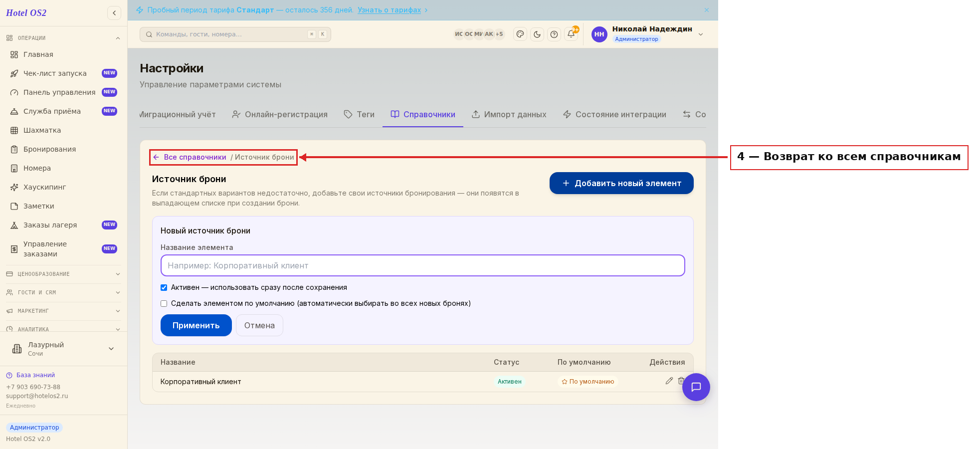Click the По умолчанию badge

coord(588,382)
